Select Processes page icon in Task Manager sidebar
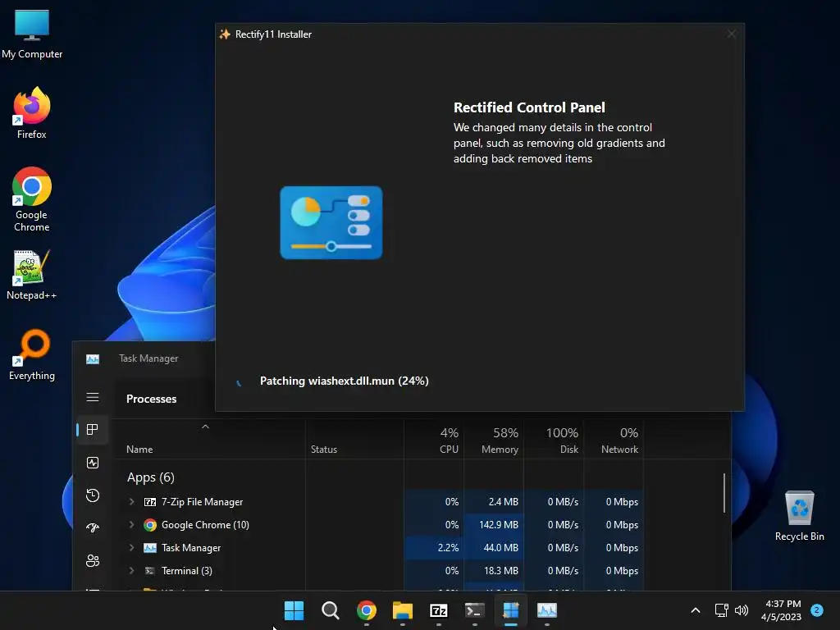The image size is (840, 630). click(93, 430)
